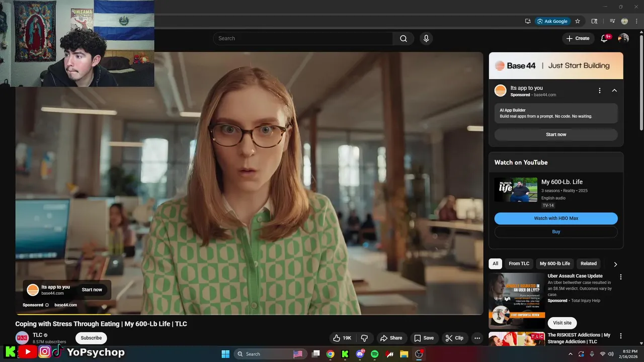The height and width of the screenshot is (362, 644).
Task: Open Discord from the taskbar
Action: coord(360,354)
